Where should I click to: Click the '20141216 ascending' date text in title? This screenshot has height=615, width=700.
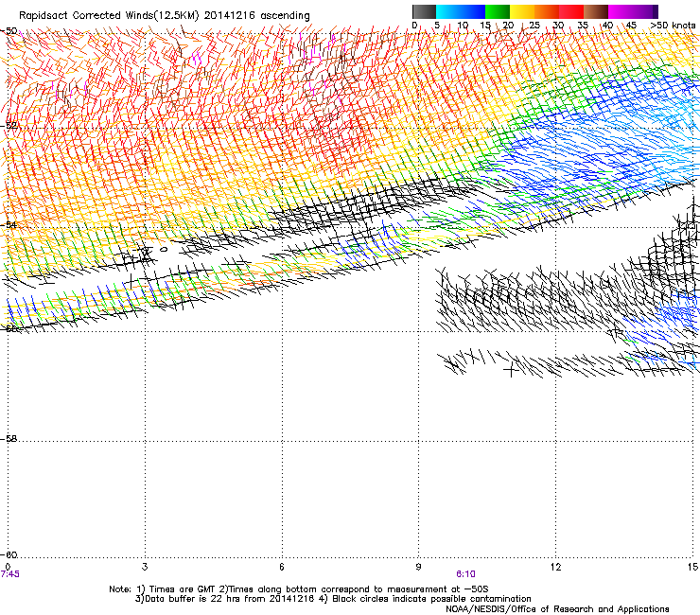[x=256, y=16]
